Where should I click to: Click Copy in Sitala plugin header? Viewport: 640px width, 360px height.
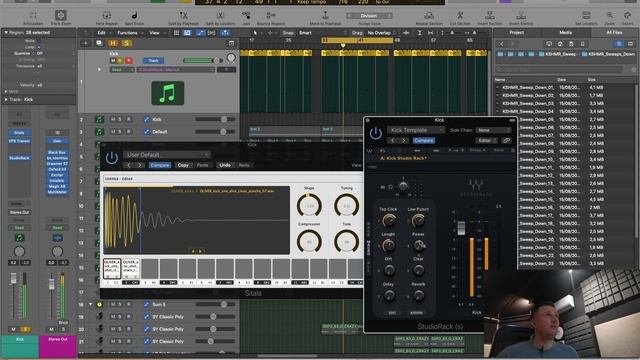pyautogui.click(x=183, y=165)
